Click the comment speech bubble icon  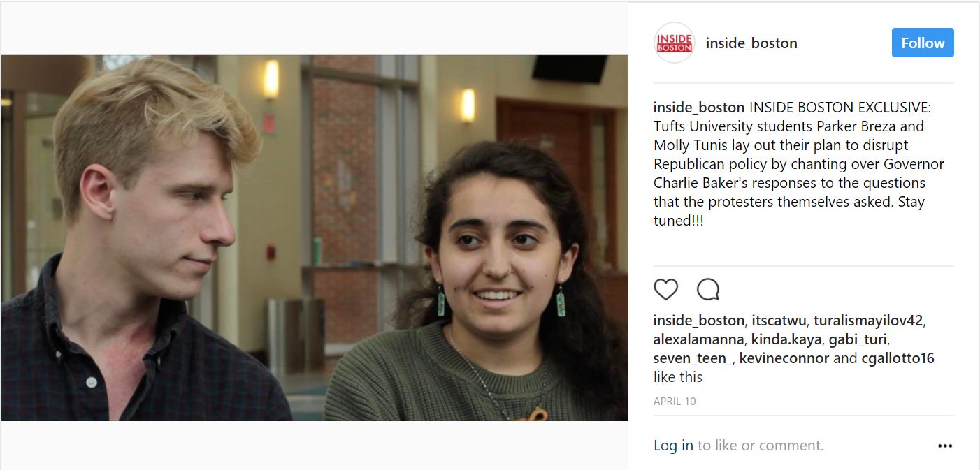point(708,289)
